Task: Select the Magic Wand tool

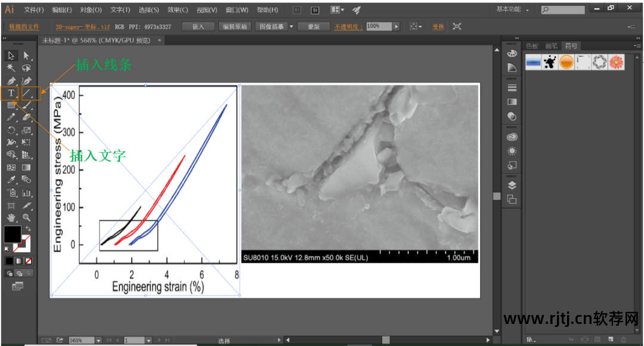Action: pos(11,69)
